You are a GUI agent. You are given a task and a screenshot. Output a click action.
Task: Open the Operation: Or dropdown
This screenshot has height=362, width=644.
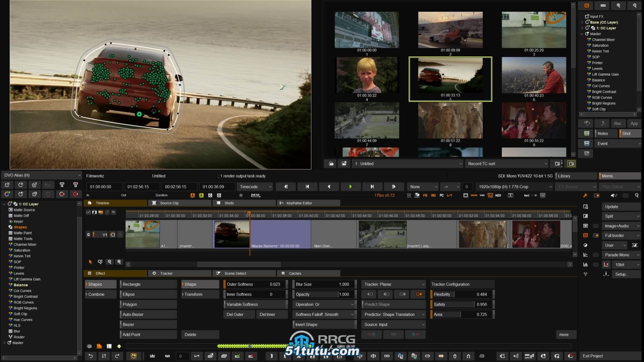(324, 304)
